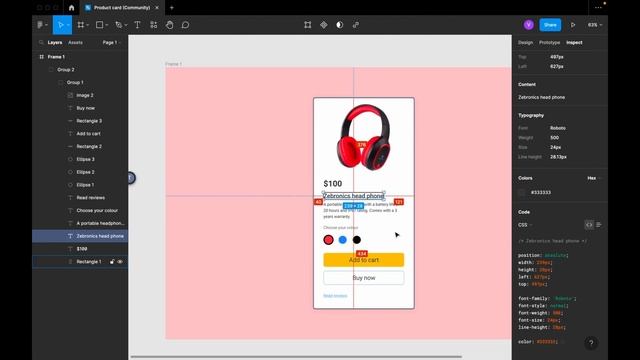Open the zoom level dropdown

(x=595, y=25)
